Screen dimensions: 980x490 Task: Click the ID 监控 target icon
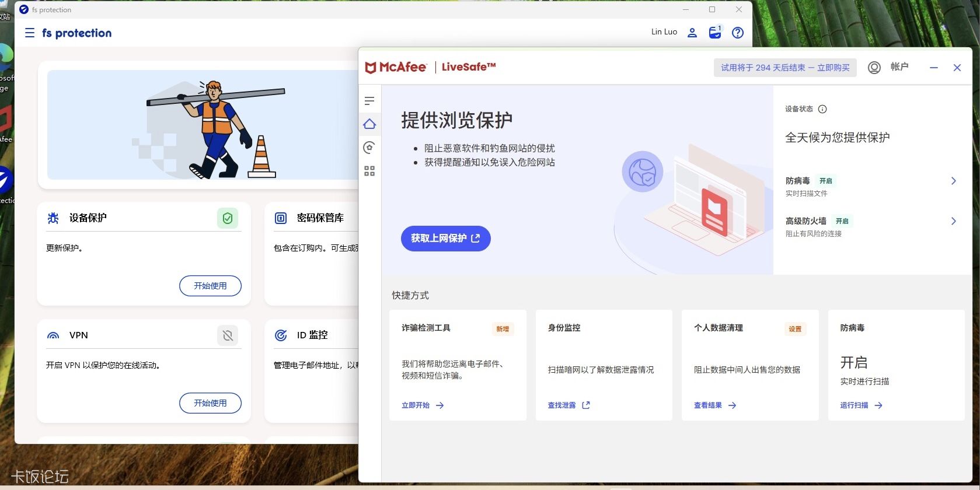click(281, 335)
